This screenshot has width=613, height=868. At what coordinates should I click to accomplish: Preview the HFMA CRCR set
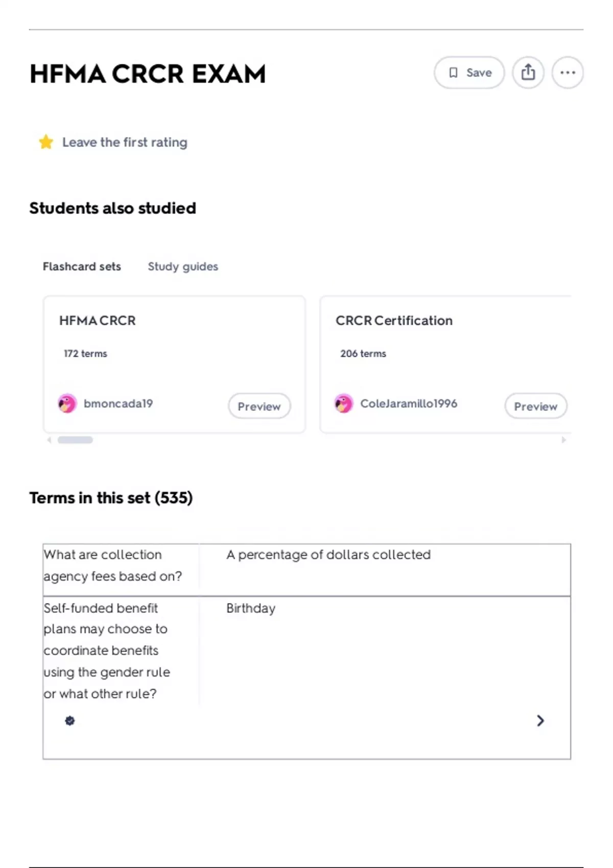click(x=259, y=406)
